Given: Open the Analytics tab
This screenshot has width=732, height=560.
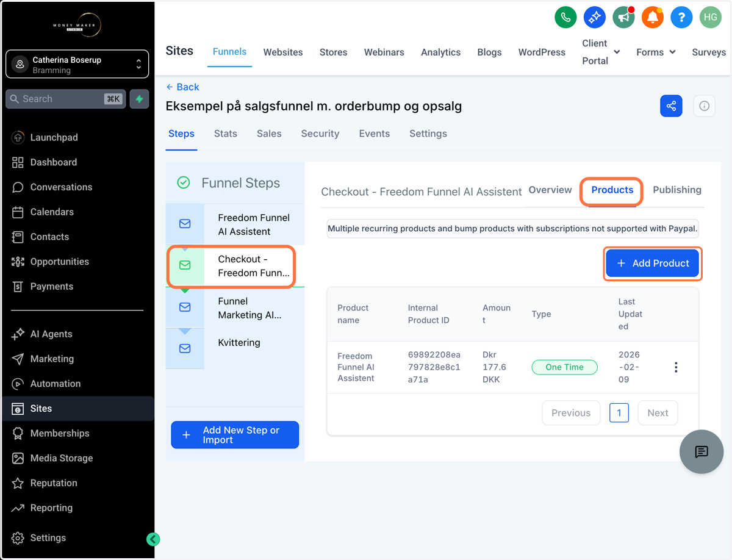Looking at the screenshot, I should pyautogui.click(x=440, y=52).
